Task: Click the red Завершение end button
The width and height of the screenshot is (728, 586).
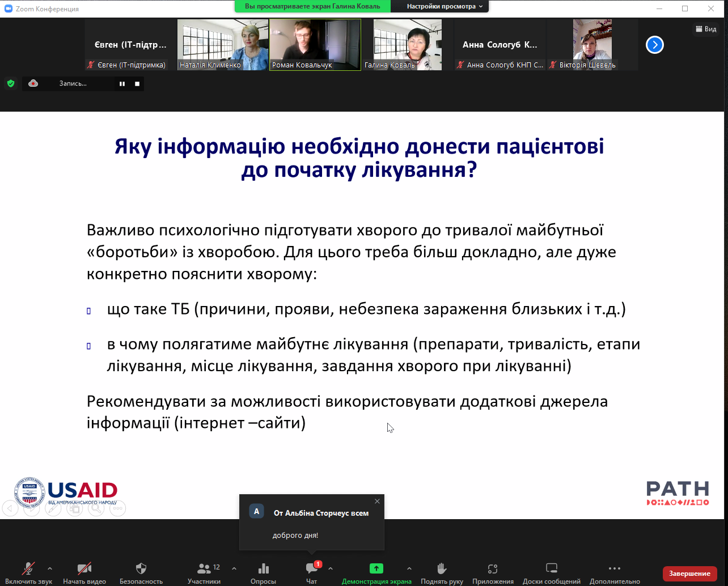Action: point(689,574)
